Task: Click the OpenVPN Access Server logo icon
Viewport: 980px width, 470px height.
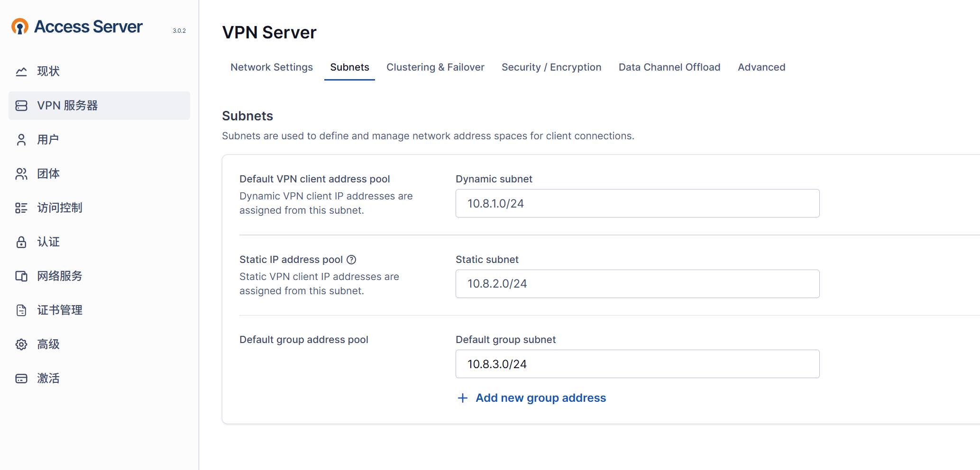Action: coord(20,27)
